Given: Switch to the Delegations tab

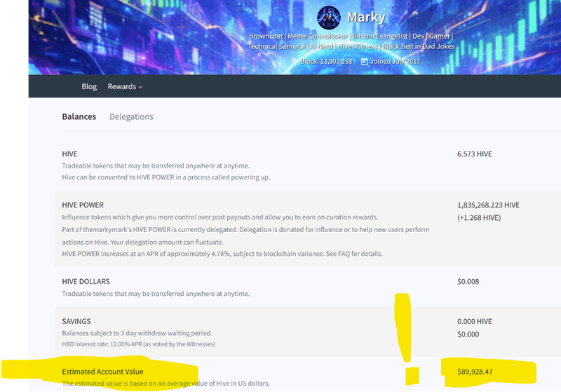Looking at the screenshot, I should pos(131,116).
